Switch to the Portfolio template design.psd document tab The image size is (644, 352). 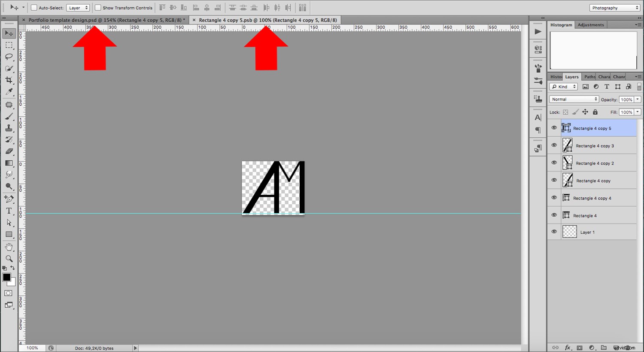pos(103,20)
